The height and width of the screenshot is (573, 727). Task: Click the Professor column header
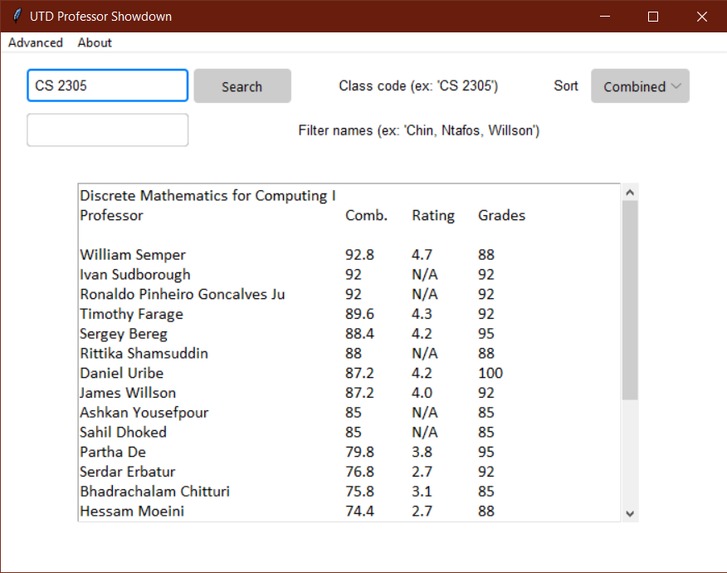pos(111,215)
